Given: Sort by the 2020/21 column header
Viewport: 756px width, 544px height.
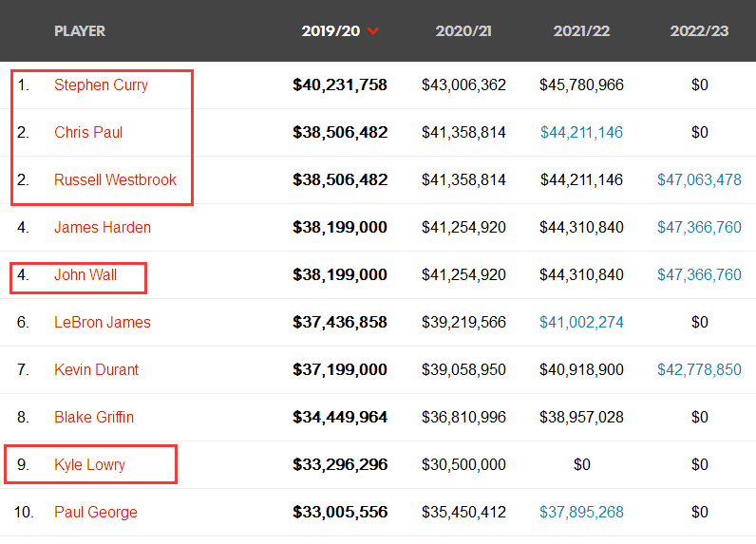Looking at the screenshot, I should pos(463,30).
